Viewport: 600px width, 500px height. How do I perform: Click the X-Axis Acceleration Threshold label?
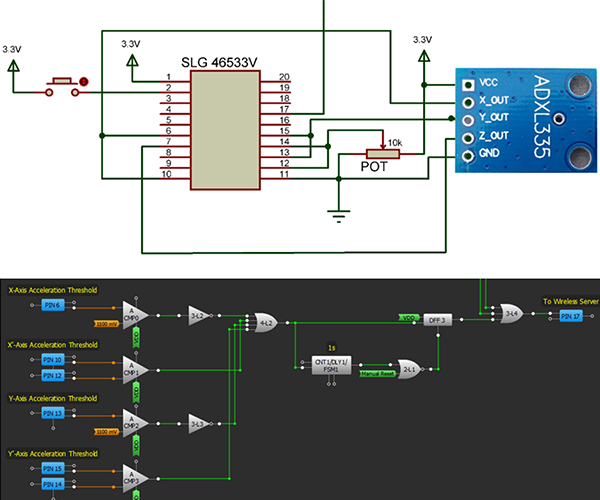click(52, 290)
